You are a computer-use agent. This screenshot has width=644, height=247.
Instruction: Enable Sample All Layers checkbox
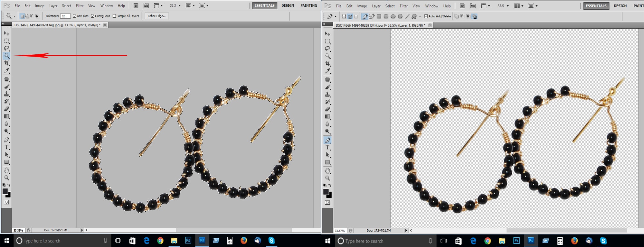(114, 16)
